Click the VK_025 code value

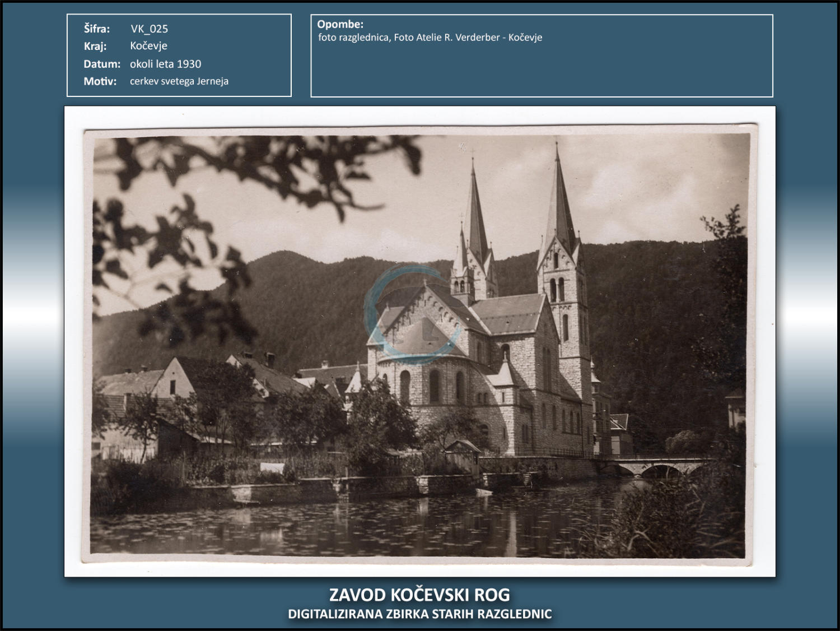pos(149,29)
